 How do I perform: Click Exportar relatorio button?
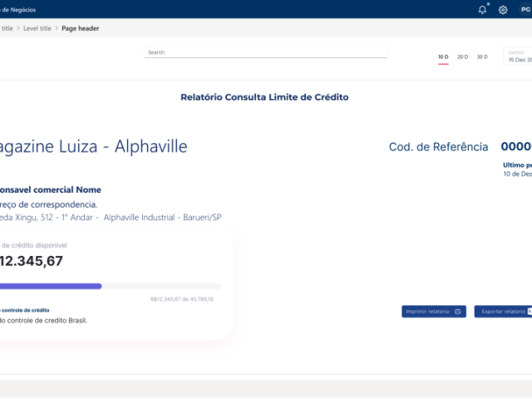pyautogui.click(x=503, y=312)
